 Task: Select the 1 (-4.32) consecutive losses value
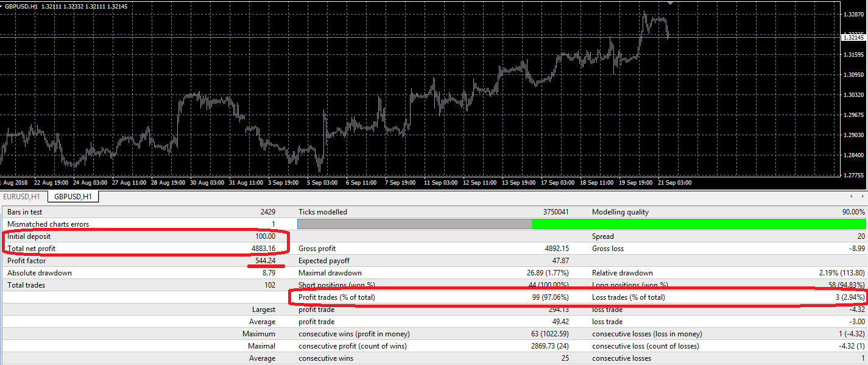point(852,334)
